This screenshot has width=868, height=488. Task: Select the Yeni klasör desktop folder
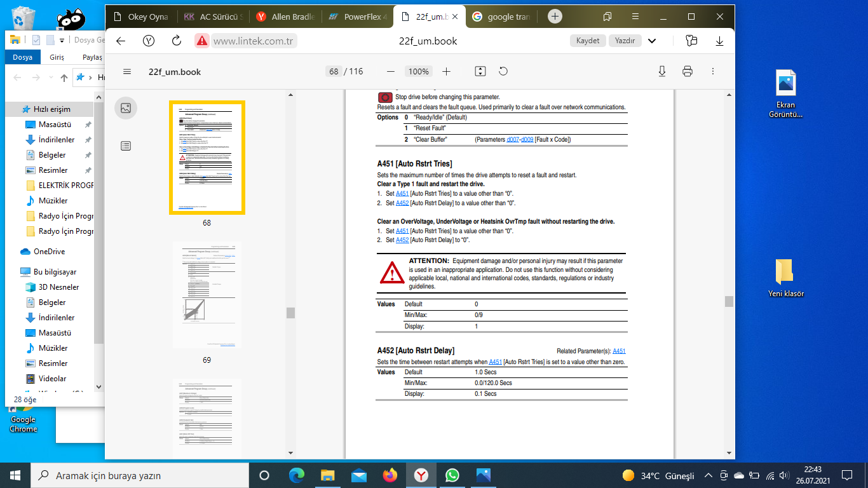click(x=786, y=278)
